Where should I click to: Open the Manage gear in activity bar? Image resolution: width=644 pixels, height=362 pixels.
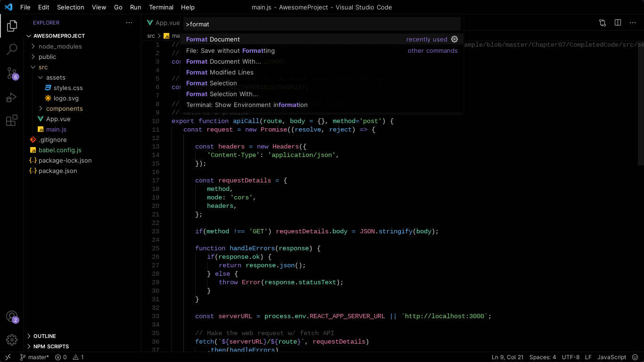pyautogui.click(x=12, y=339)
